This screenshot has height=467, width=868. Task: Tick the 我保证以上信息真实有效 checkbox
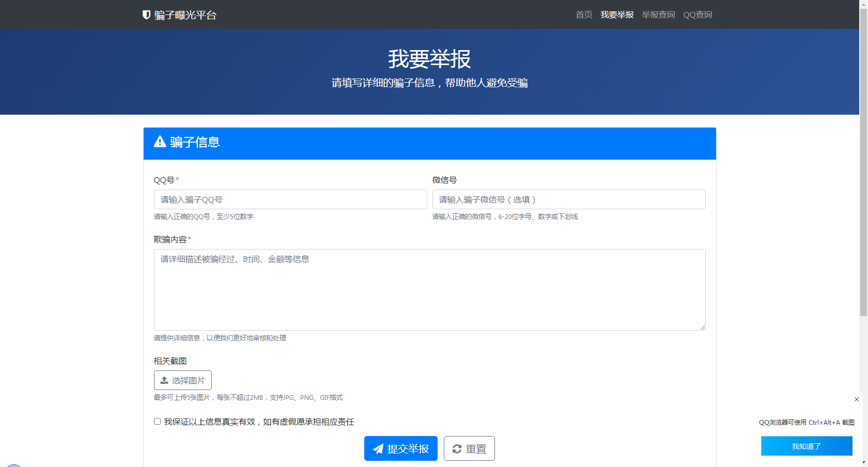[x=157, y=422]
